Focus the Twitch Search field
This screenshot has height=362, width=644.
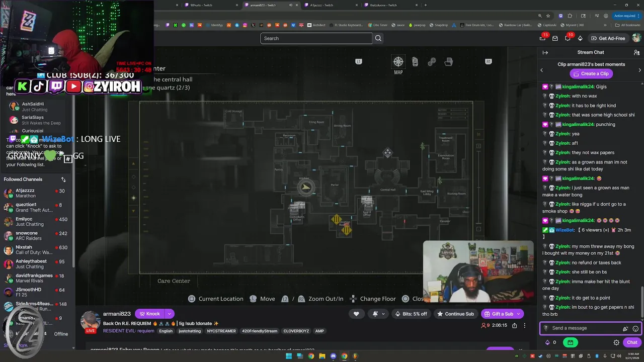pyautogui.click(x=316, y=38)
